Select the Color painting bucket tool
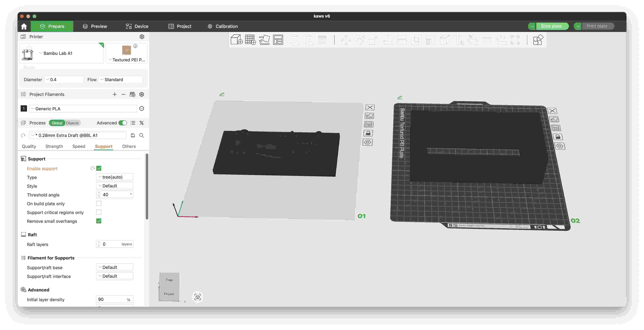 (x=473, y=40)
